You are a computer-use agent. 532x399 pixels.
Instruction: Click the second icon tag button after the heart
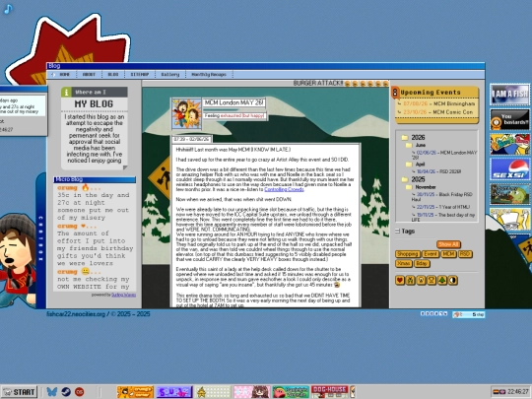point(411,280)
